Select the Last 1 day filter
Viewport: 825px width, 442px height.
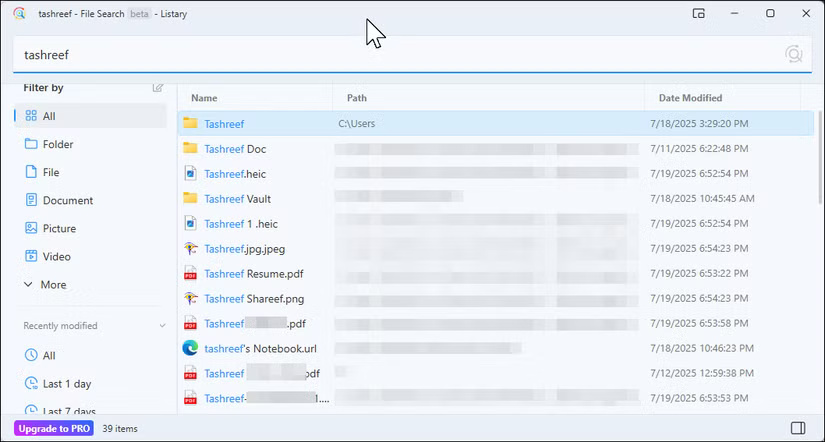click(x=67, y=383)
